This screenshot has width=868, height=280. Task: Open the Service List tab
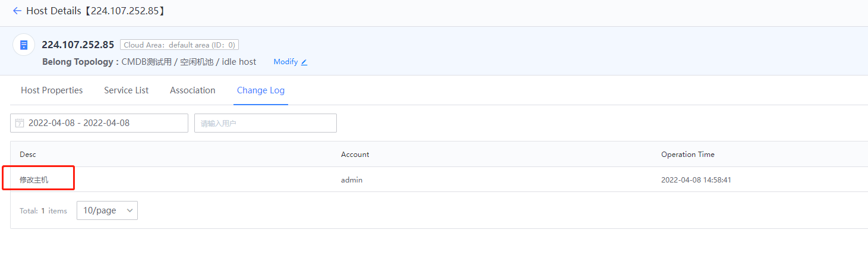(x=127, y=90)
